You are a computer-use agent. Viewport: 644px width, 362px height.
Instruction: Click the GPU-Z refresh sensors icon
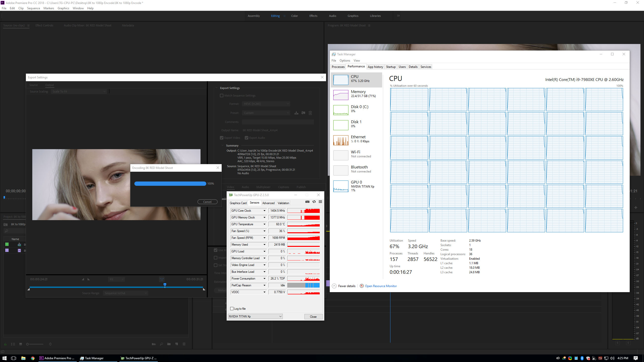[314, 202]
